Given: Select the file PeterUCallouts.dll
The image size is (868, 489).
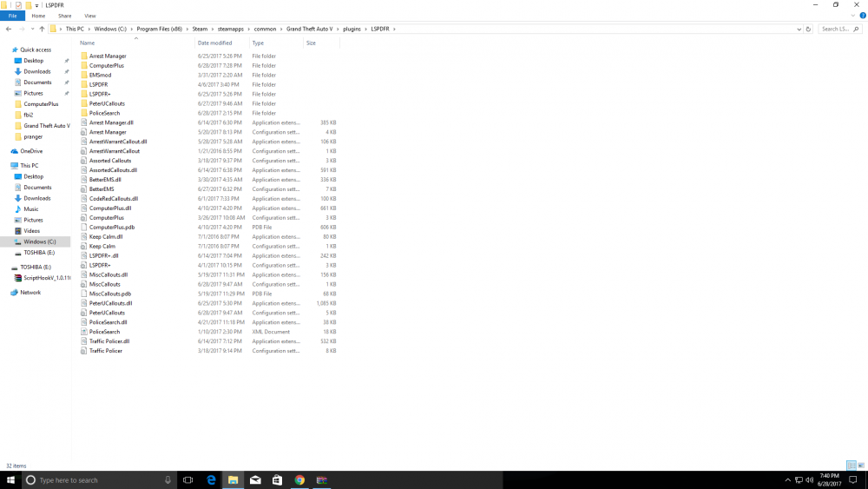Looking at the screenshot, I should coord(111,303).
